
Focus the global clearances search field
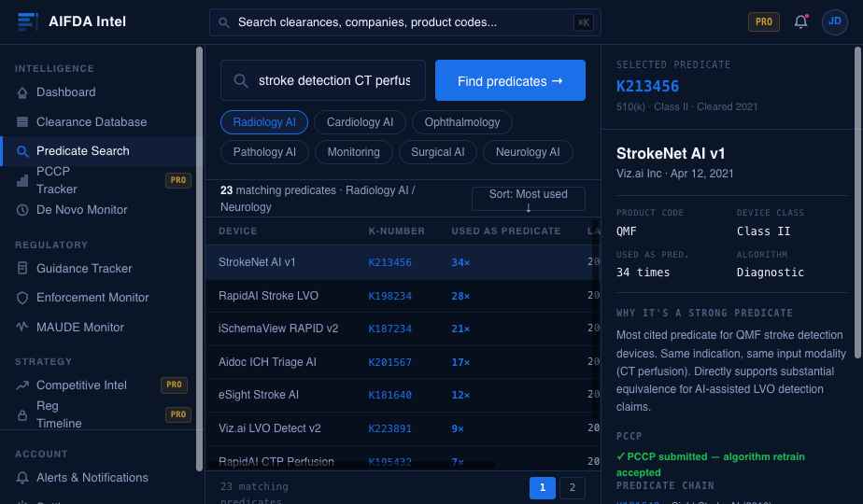[x=404, y=22]
